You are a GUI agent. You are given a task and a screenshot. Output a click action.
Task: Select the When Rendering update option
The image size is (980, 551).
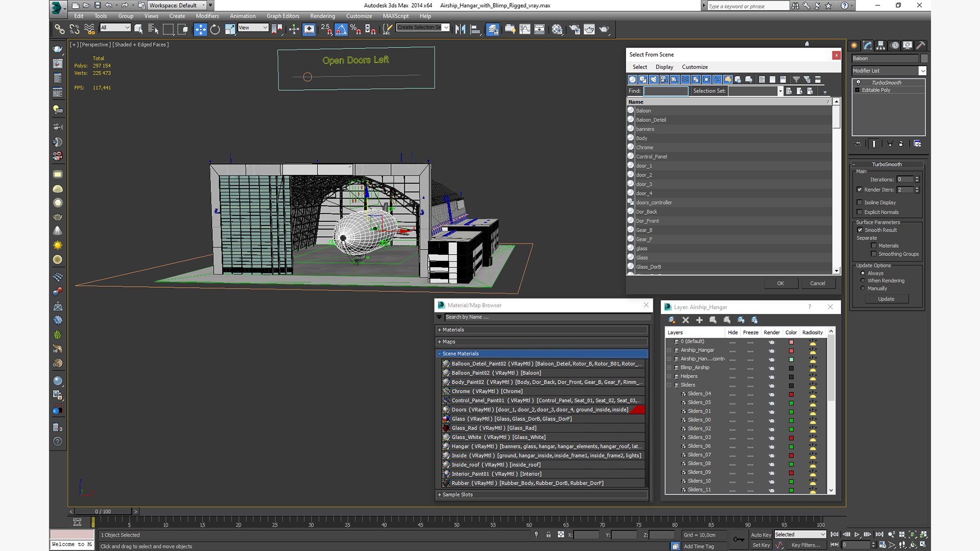coord(863,281)
